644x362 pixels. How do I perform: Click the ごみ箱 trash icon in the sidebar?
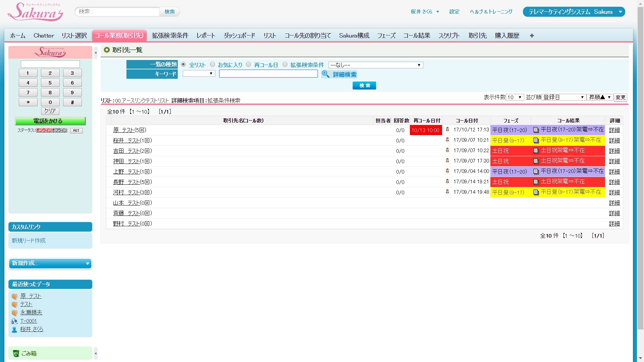click(16, 353)
